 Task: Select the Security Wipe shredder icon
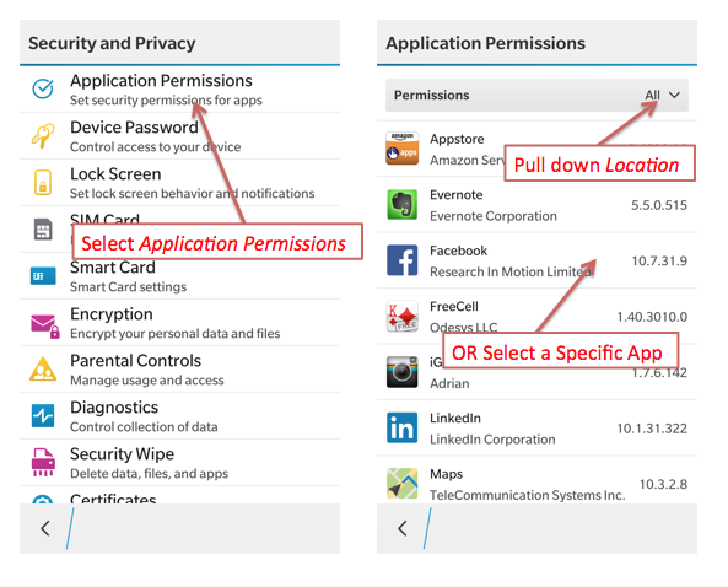(x=43, y=462)
